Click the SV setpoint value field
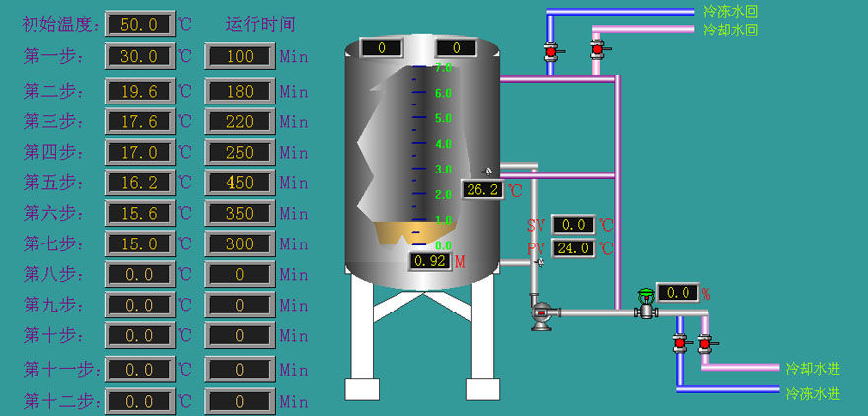 [x=573, y=225]
